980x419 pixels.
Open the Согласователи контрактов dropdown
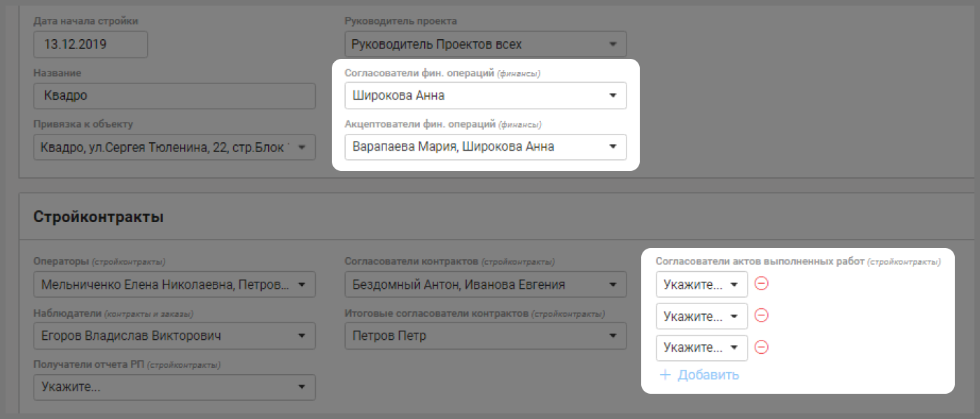[486, 284]
